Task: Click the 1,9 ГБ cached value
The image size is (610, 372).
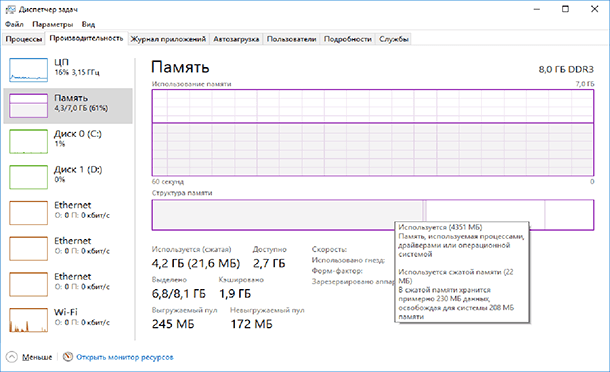Action: click(x=235, y=294)
